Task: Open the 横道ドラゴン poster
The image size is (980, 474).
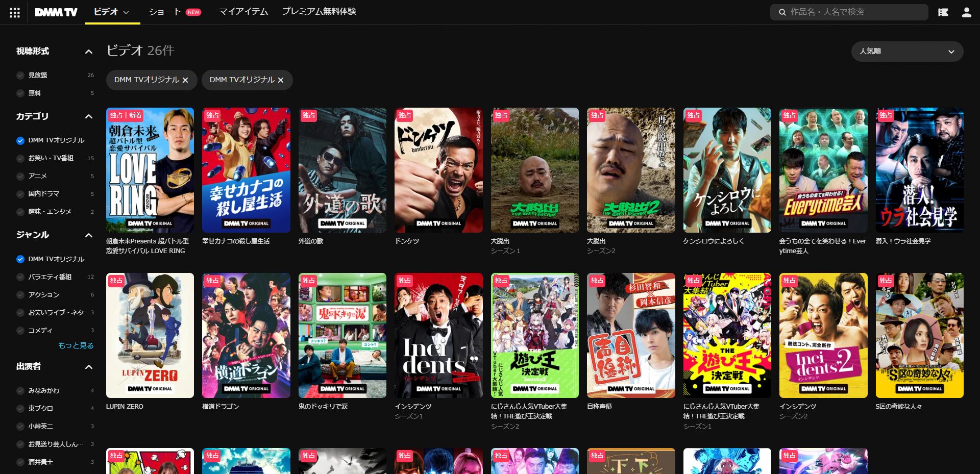Action: point(246,336)
